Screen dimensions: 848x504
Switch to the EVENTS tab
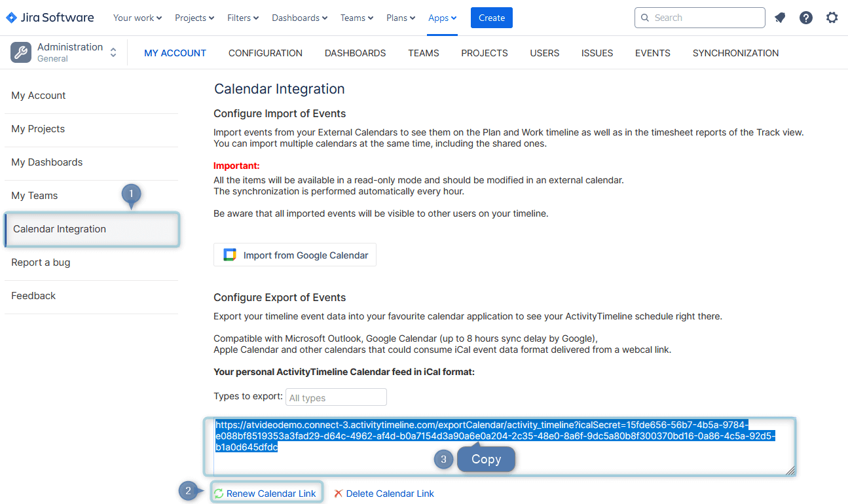[x=653, y=53]
